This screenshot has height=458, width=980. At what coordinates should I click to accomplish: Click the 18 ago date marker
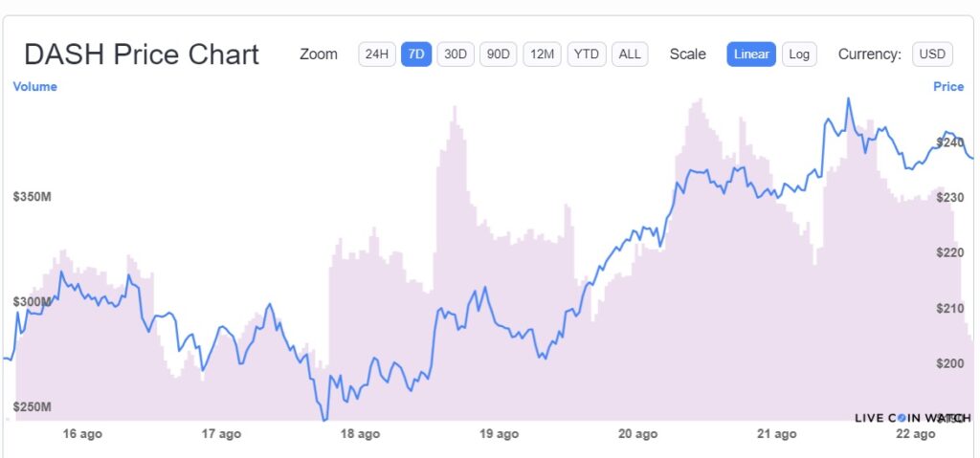click(361, 434)
